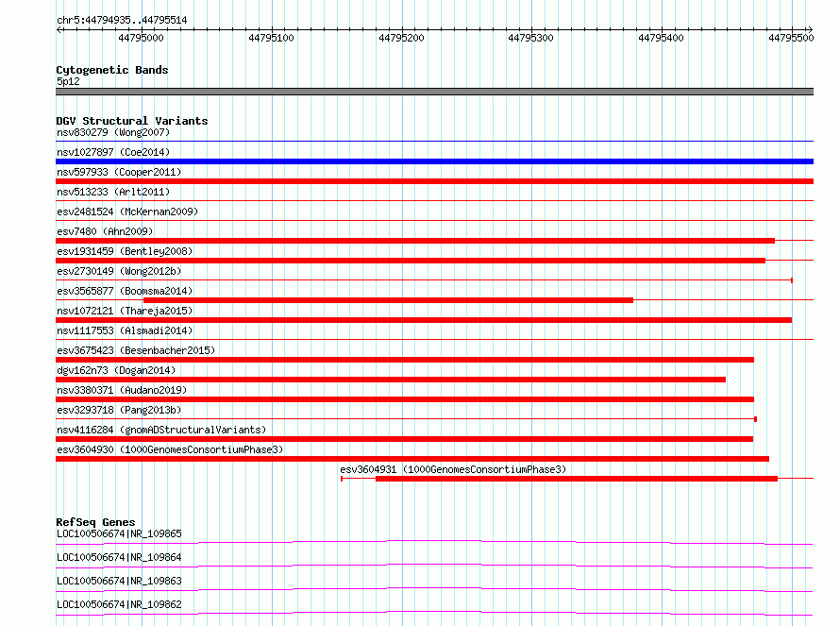The image size is (840, 626).
Task: Open variant nsv3380371 (Audano2019) label
Action: (x=122, y=390)
